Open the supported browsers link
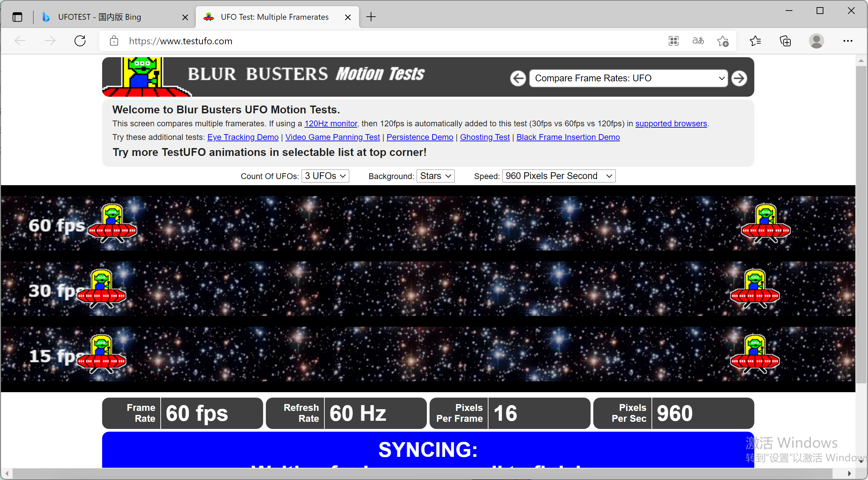 coord(671,124)
